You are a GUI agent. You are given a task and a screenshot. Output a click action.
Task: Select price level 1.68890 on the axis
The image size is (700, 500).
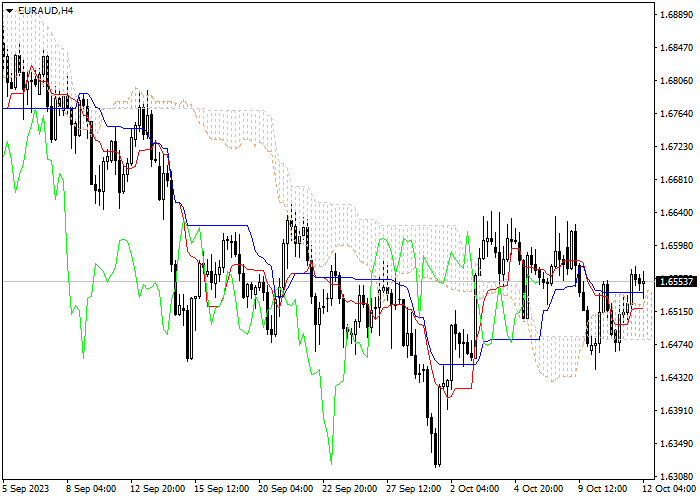(676, 15)
